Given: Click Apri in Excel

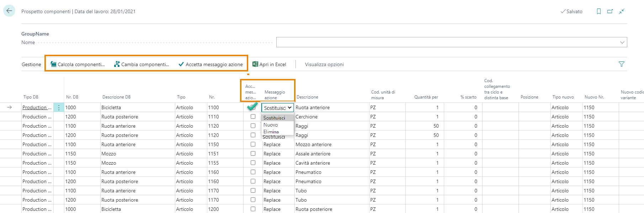Looking at the screenshot, I should [269, 64].
